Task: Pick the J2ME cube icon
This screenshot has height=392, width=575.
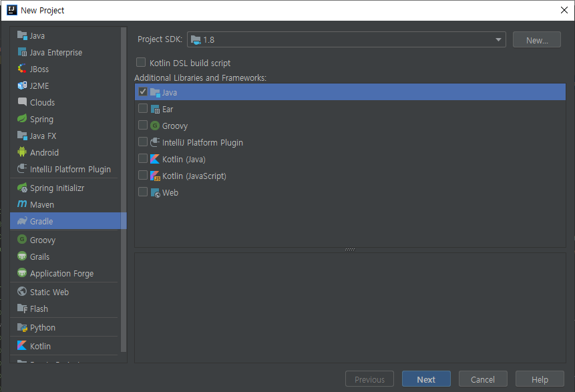Action: [22, 85]
